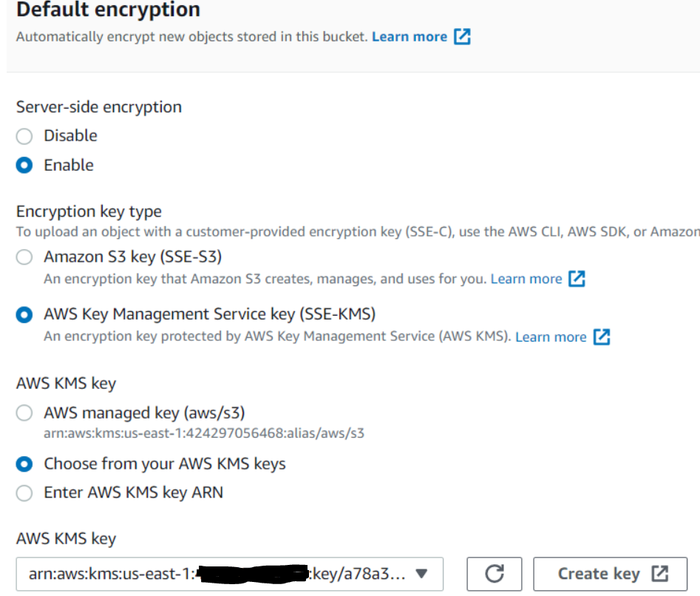Screen dimensions: 700x596
Task: Click the refresh icon beside the KMS key dropdown
Action: (x=494, y=574)
